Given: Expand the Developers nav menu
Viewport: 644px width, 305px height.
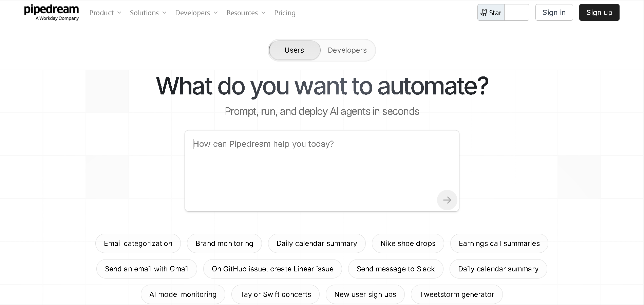Looking at the screenshot, I should 196,13.
